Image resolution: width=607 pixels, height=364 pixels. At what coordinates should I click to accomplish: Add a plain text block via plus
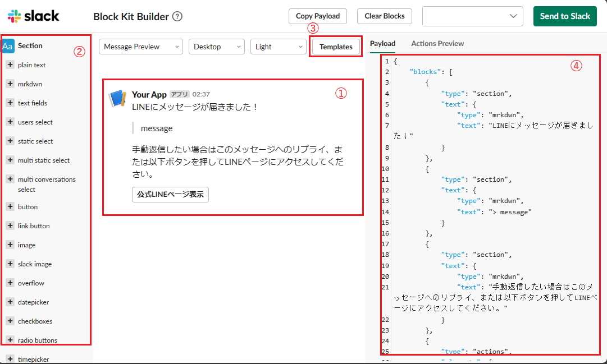coord(11,64)
